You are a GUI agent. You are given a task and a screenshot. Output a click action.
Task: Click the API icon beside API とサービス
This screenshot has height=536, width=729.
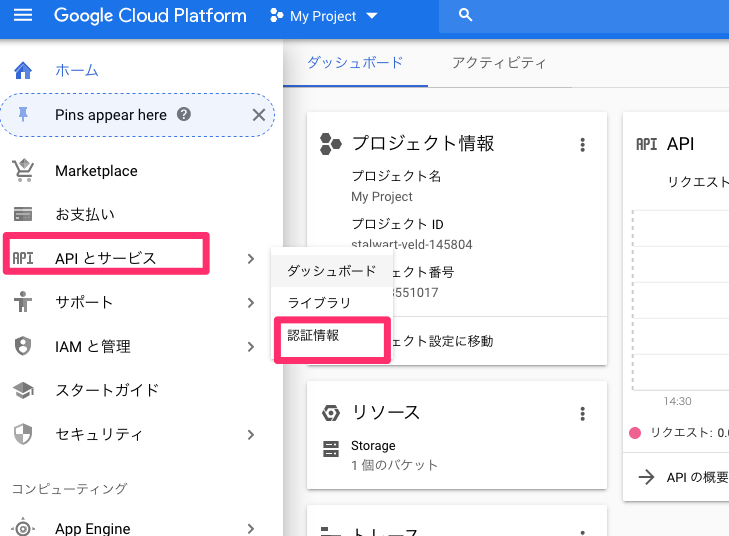coord(23,258)
